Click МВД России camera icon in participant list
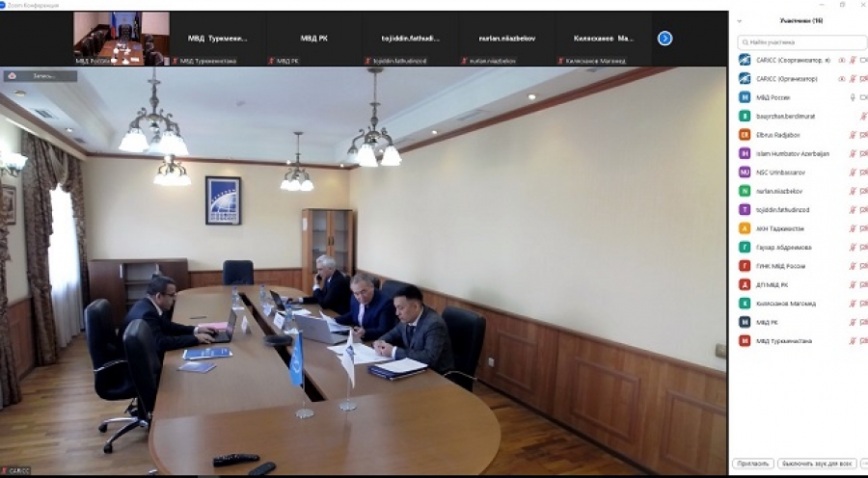Viewport: 868px width, 478px height. 863,97
